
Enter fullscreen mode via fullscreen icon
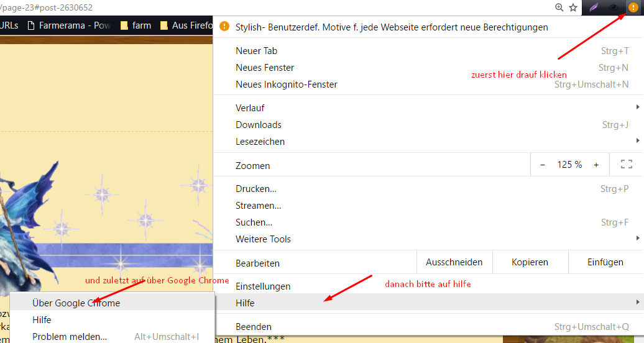pos(627,164)
